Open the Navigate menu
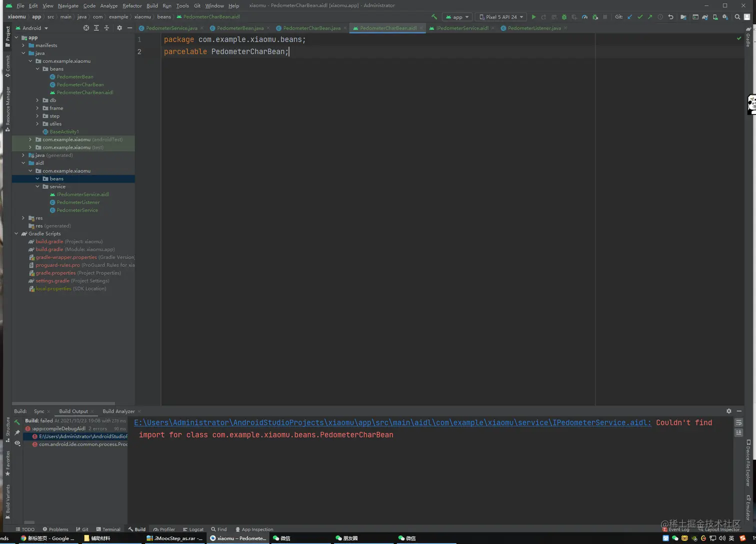 pyautogui.click(x=68, y=5)
